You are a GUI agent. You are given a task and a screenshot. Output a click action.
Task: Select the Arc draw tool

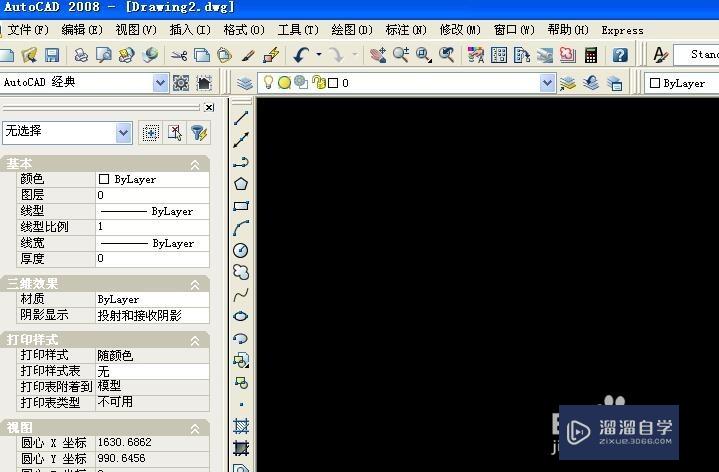(241, 228)
